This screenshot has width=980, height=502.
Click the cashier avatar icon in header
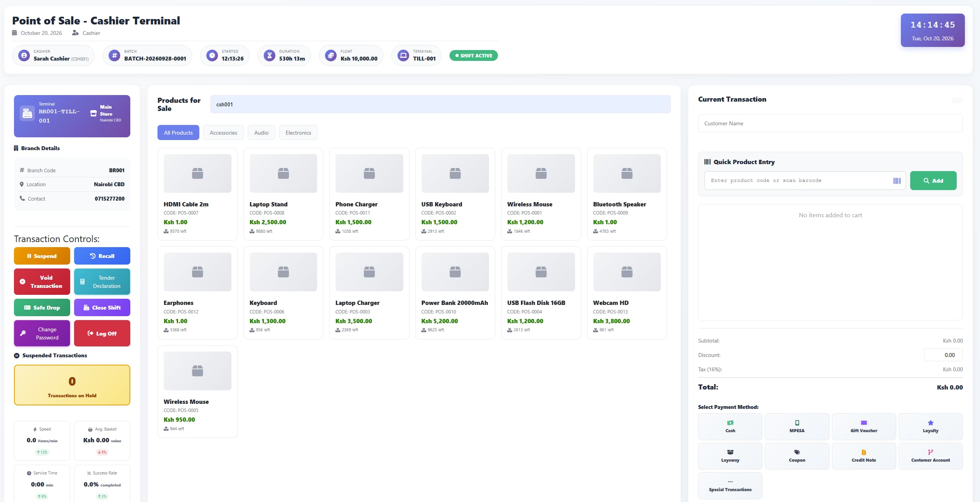coord(24,55)
